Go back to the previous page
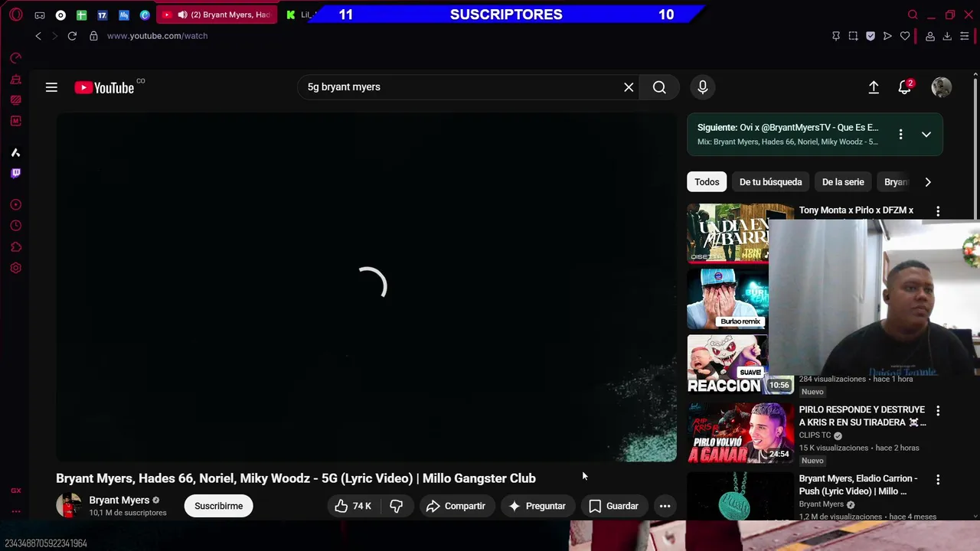 coord(38,36)
